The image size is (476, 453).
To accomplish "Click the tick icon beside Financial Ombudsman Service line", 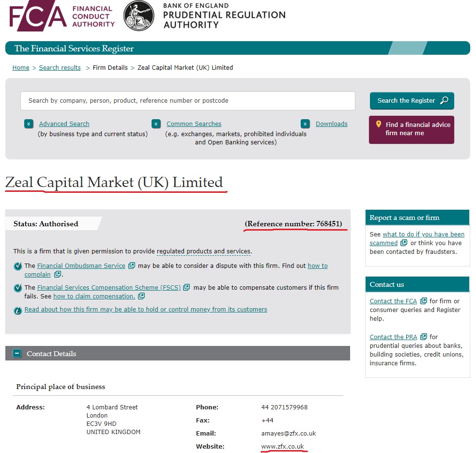I will (x=18, y=266).
